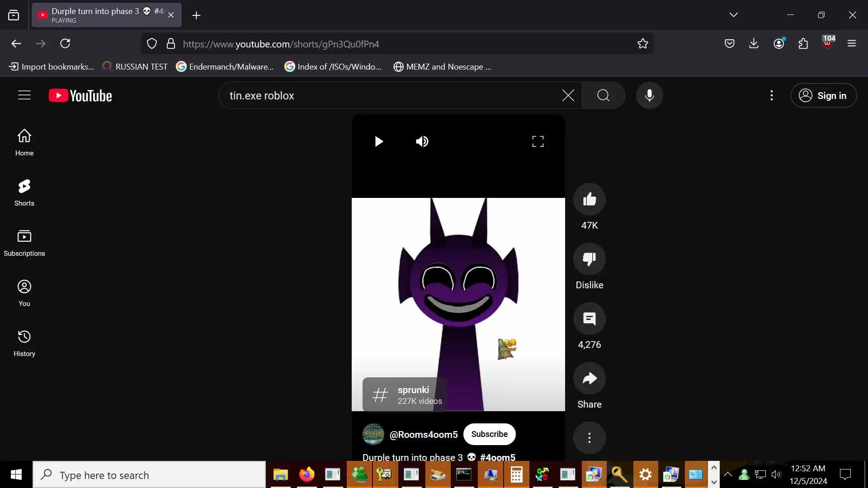The height and width of the screenshot is (488, 868).
Task: Open the comments on this Short
Action: point(589,319)
